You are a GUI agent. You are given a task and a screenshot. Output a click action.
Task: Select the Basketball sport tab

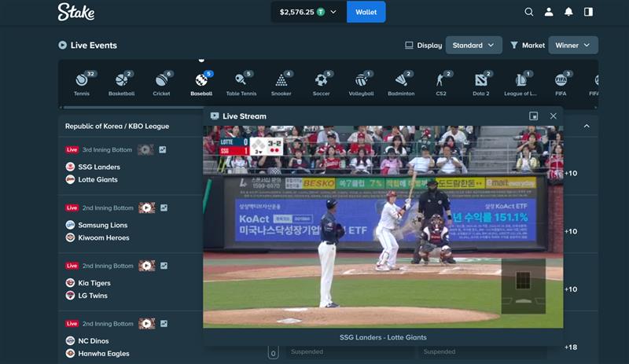(x=122, y=83)
